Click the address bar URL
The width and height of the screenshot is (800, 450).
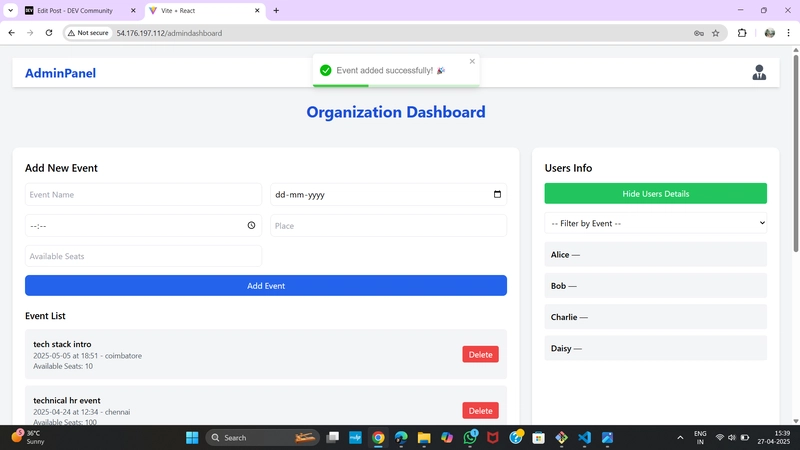click(169, 33)
